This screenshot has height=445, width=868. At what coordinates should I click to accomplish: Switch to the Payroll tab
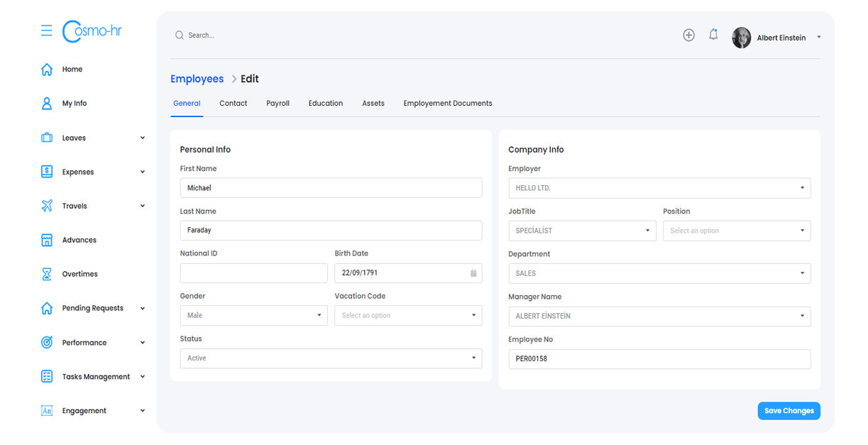click(278, 104)
